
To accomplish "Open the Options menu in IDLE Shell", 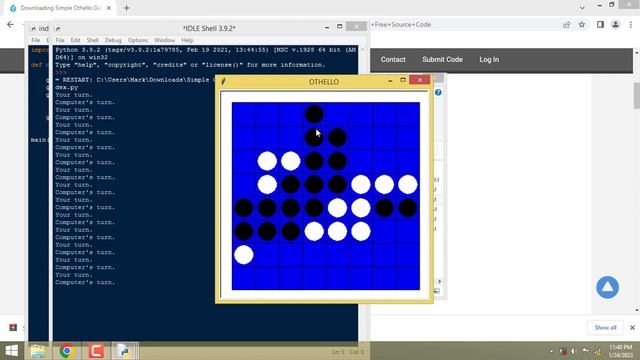I will tap(138, 40).
